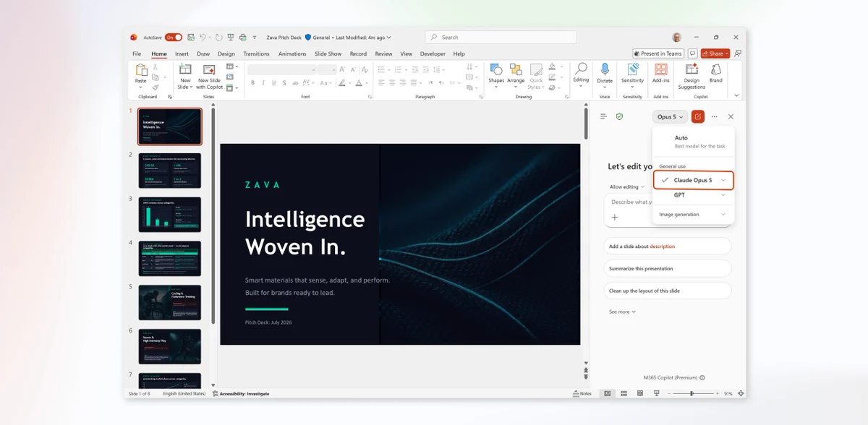Click the Sensitivity label icon
Viewport: 868px width, 425px height.
click(632, 69)
